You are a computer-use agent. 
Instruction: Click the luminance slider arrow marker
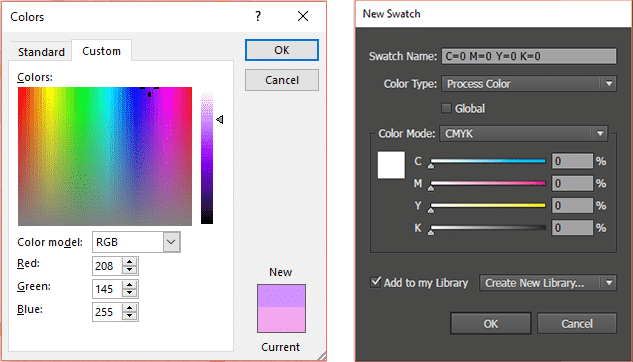click(220, 119)
